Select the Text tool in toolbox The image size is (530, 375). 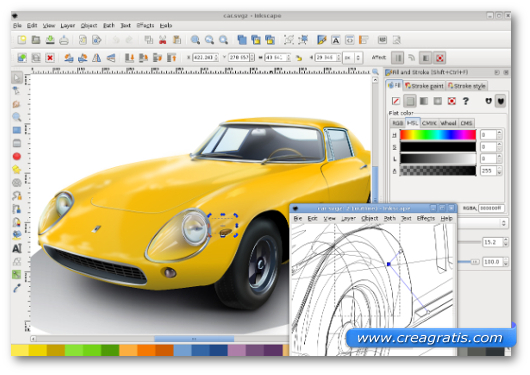point(17,248)
